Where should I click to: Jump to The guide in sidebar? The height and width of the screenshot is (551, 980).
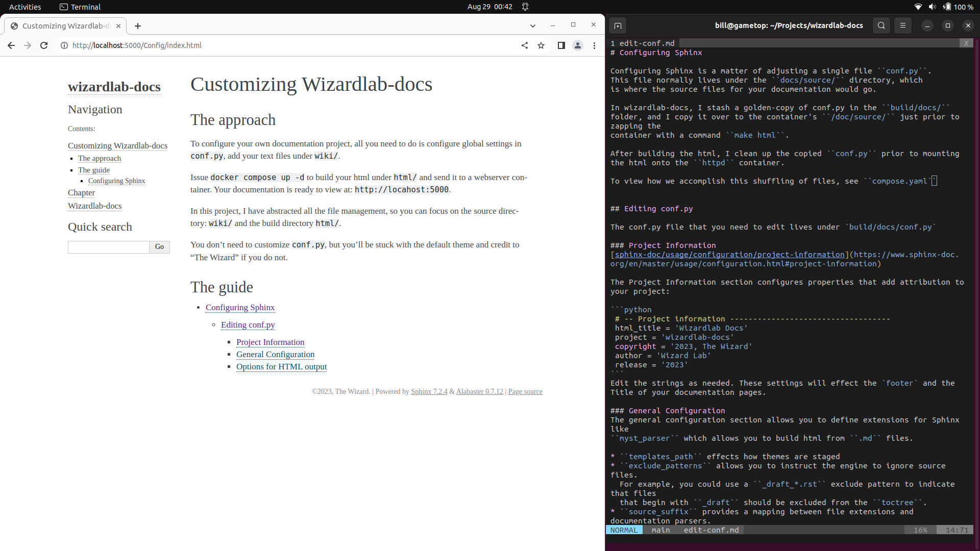pyautogui.click(x=94, y=170)
